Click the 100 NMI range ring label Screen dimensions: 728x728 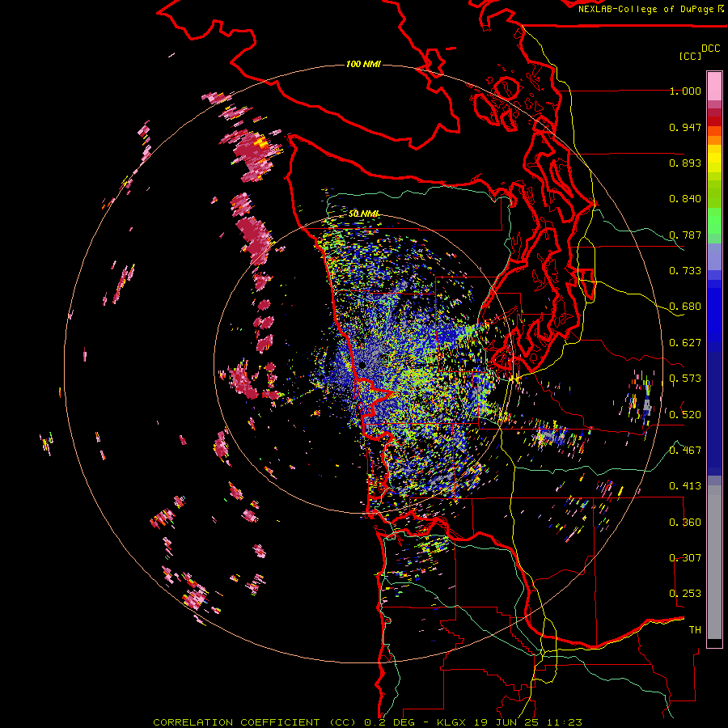363,64
